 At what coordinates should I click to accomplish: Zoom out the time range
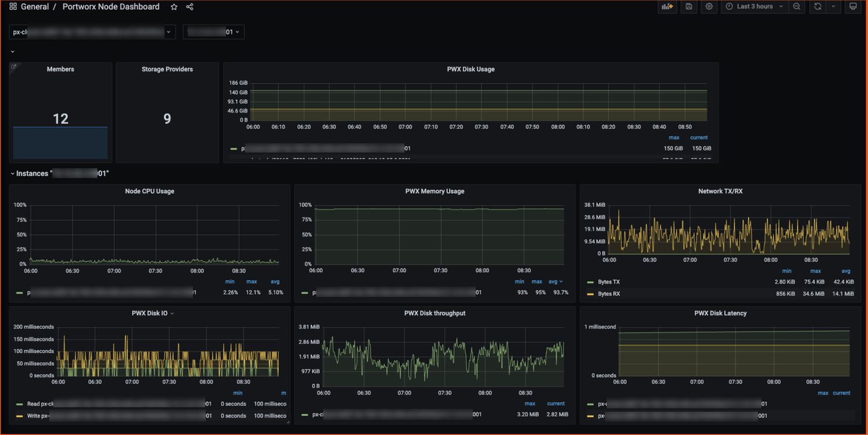coord(797,6)
